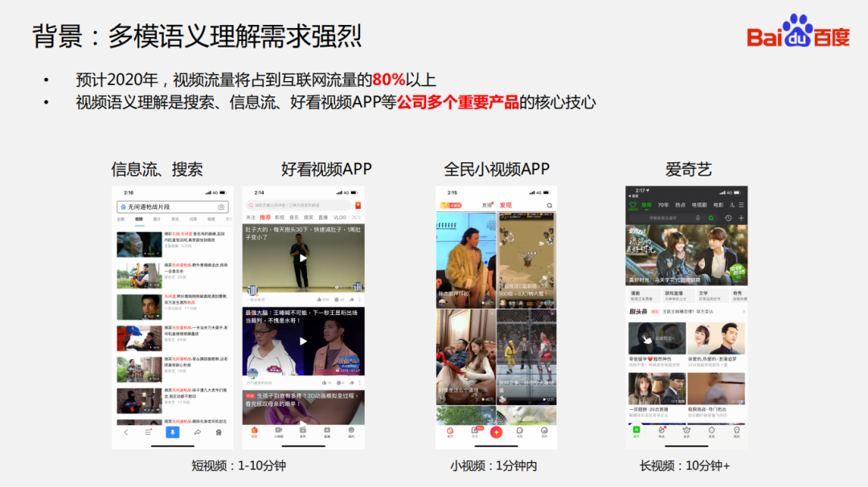Viewport: 868px width, 487px height.
Task: Switch to the 电影 tab in iQiyi
Action: (719, 205)
